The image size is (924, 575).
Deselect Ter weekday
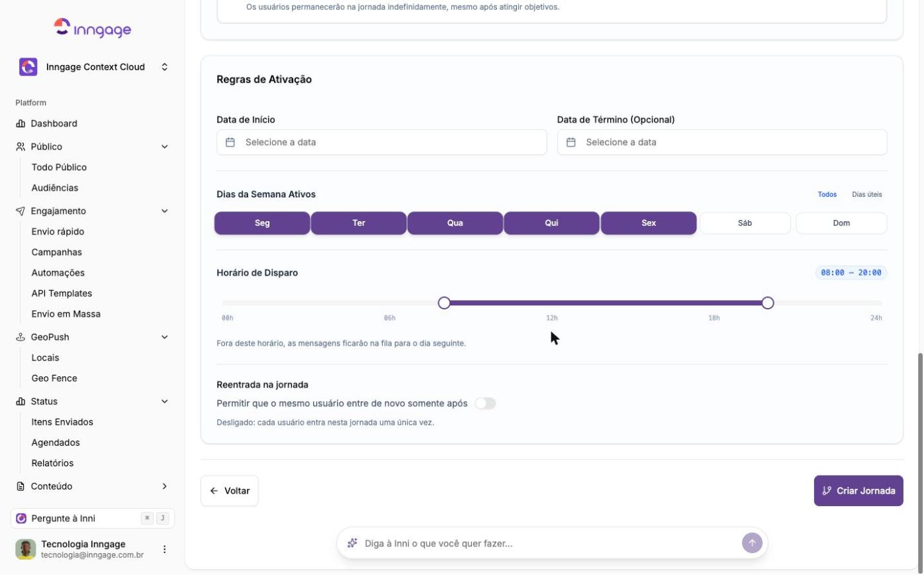[x=359, y=223]
